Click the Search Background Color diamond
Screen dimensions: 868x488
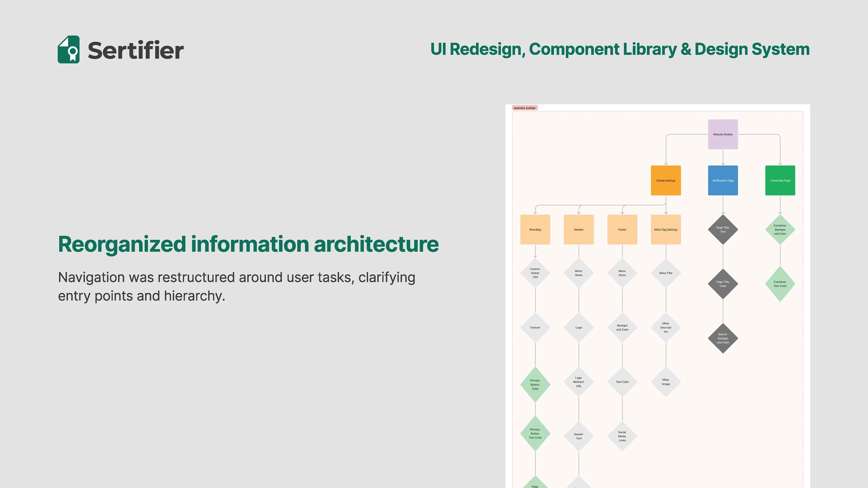point(723,338)
